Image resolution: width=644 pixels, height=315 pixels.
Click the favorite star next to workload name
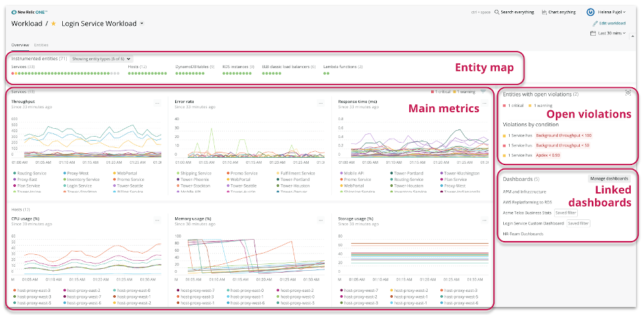click(54, 24)
